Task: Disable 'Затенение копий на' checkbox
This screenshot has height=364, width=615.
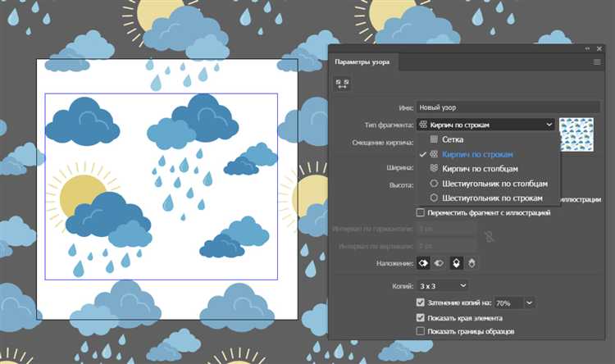Action: point(420,303)
